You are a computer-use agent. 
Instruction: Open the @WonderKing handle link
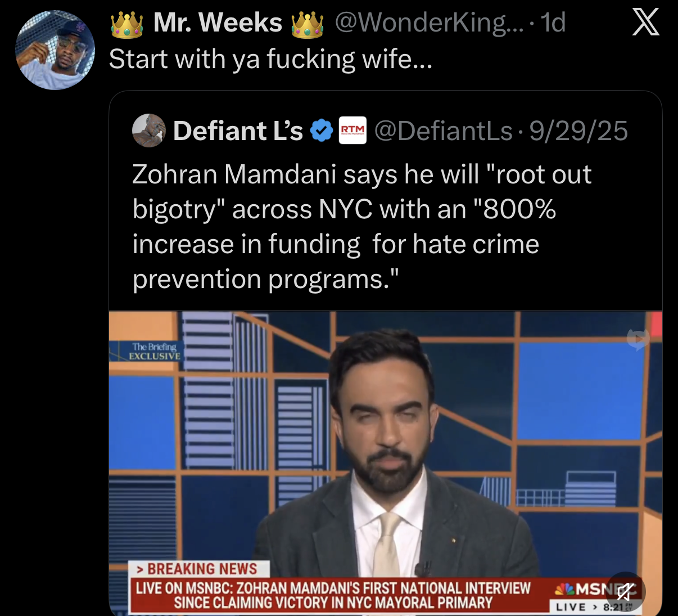tap(429, 23)
